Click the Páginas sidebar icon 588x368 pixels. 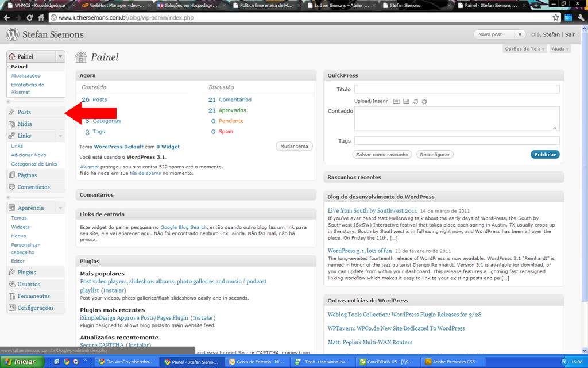(11, 175)
